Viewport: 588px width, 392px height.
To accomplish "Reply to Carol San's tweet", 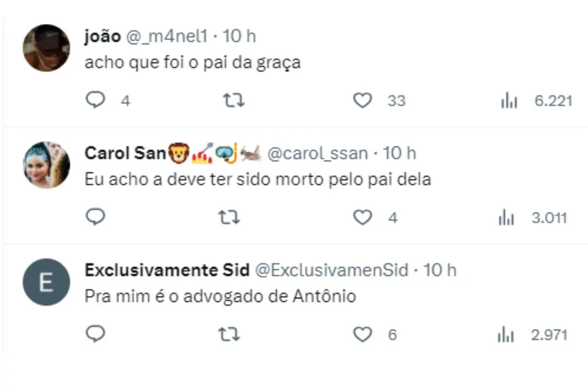I will 96,217.
